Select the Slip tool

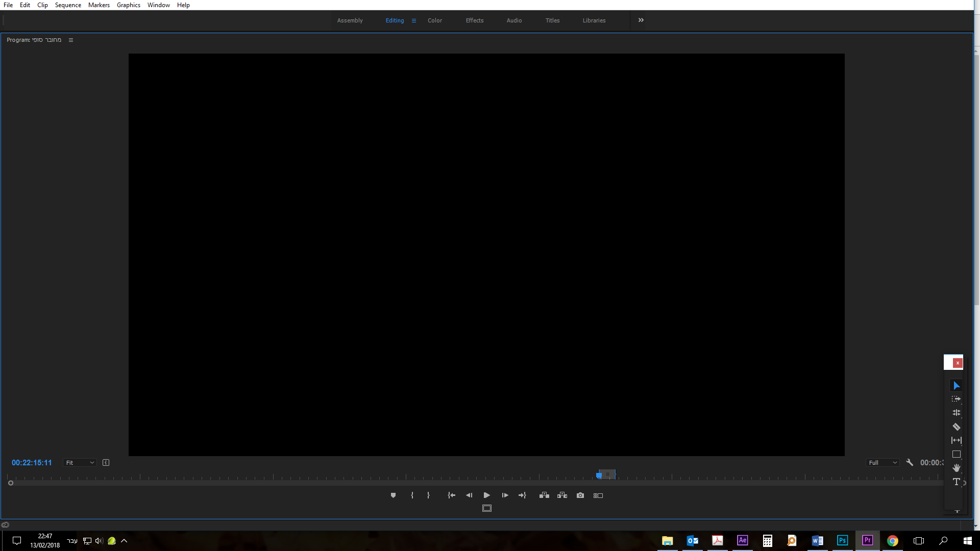tap(956, 440)
